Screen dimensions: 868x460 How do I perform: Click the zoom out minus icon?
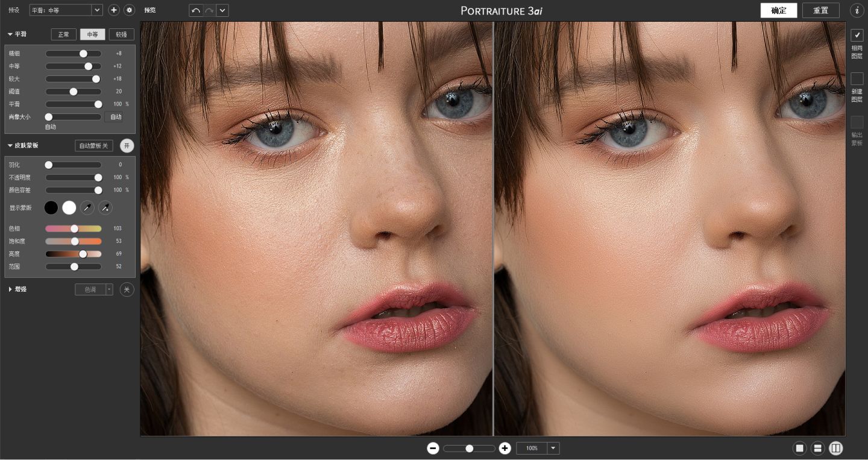433,449
